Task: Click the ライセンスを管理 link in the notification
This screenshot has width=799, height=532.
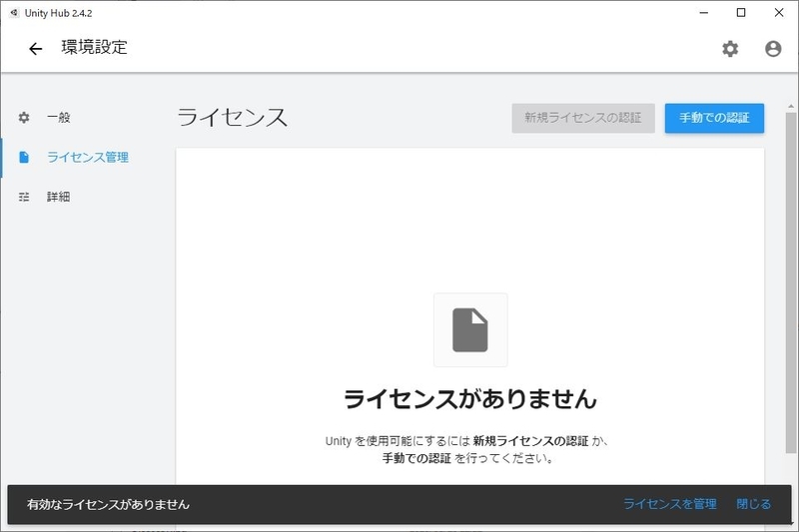Action: pyautogui.click(x=669, y=504)
